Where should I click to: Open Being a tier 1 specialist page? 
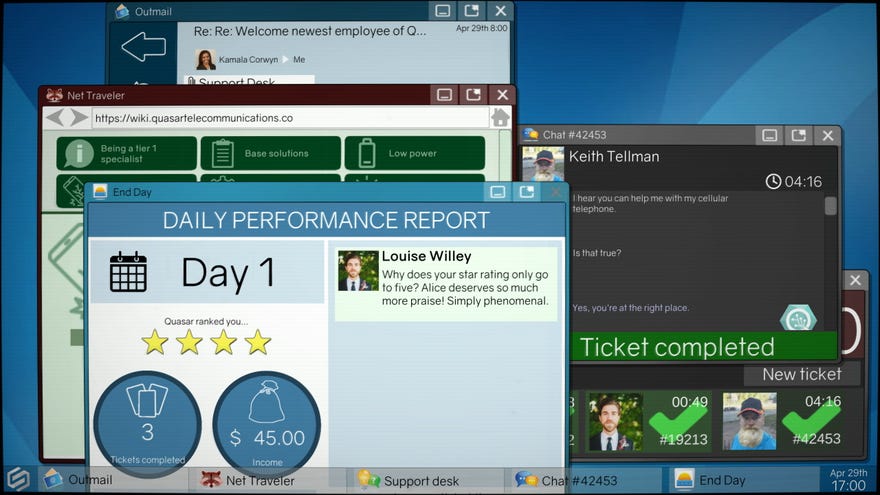pyautogui.click(x=126, y=153)
